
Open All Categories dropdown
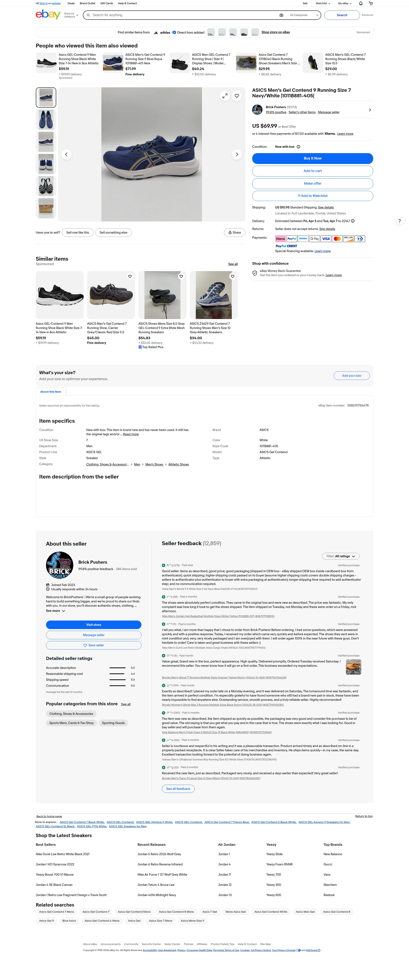(x=304, y=15)
